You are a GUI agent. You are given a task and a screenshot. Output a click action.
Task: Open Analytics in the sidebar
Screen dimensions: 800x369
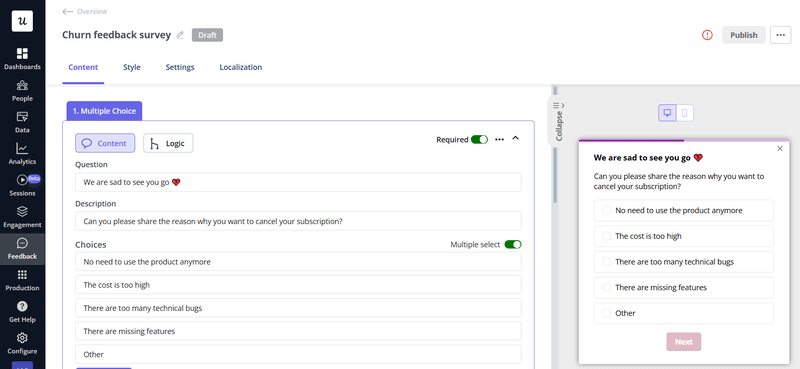coord(22,154)
